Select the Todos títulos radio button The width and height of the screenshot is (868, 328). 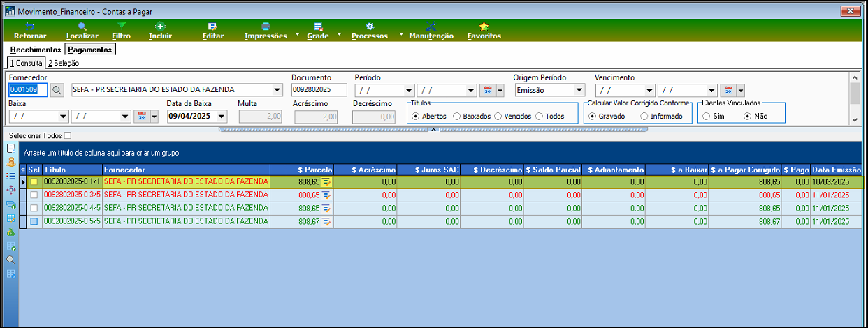coord(540,117)
